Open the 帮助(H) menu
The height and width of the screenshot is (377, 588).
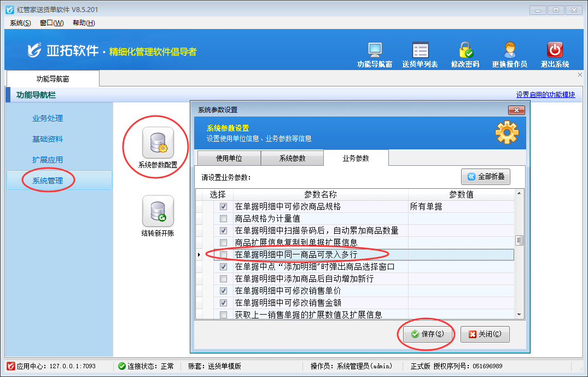84,22
